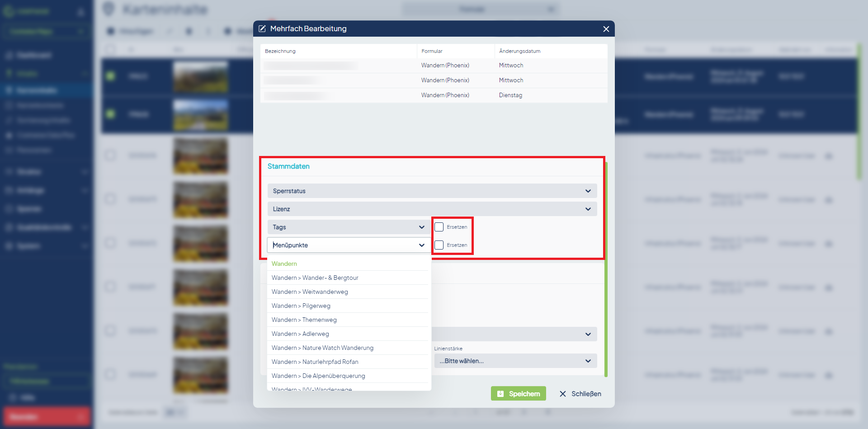Select Wandern > Pilgerweg option
This screenshot has height=429, width=868.
(x=348, y=306)
